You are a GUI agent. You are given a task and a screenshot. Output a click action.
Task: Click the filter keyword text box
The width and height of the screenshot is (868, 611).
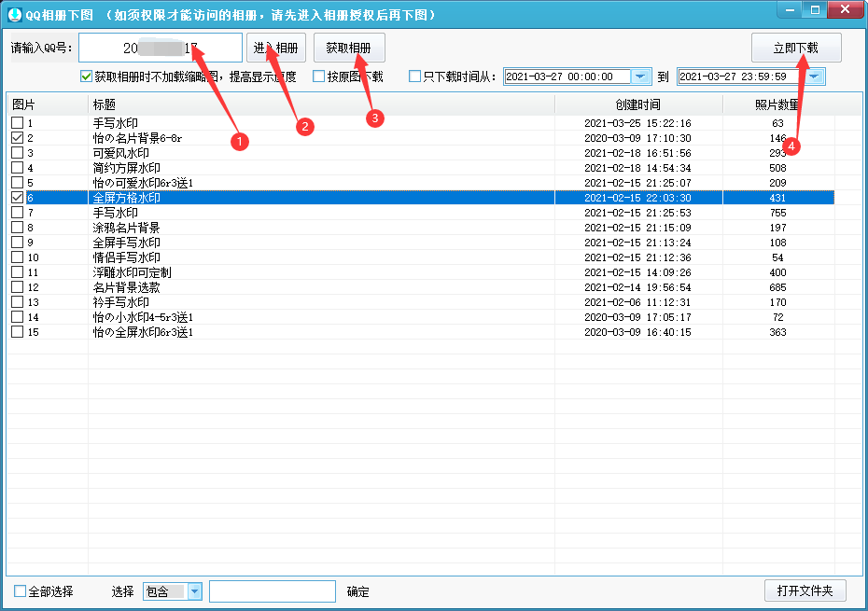[x=273, y=591]
